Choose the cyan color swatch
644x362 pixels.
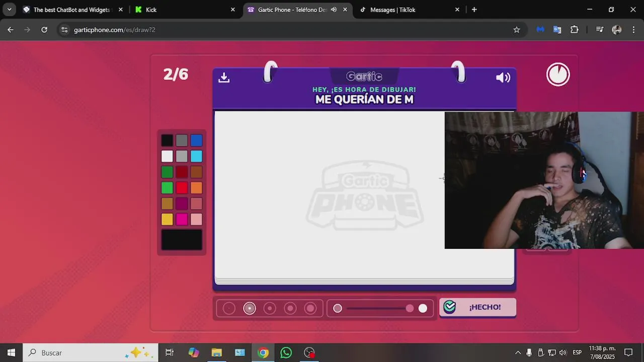[x=196, y=156]
